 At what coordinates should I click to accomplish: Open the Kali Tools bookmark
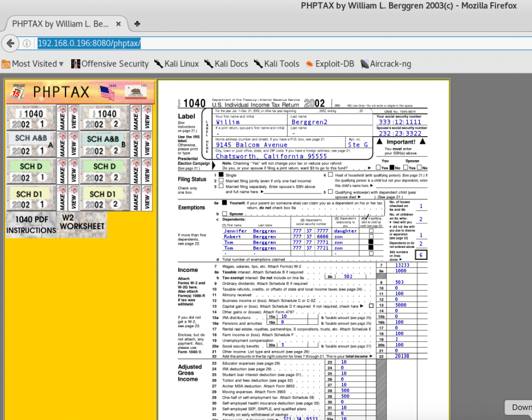(276, 64)
